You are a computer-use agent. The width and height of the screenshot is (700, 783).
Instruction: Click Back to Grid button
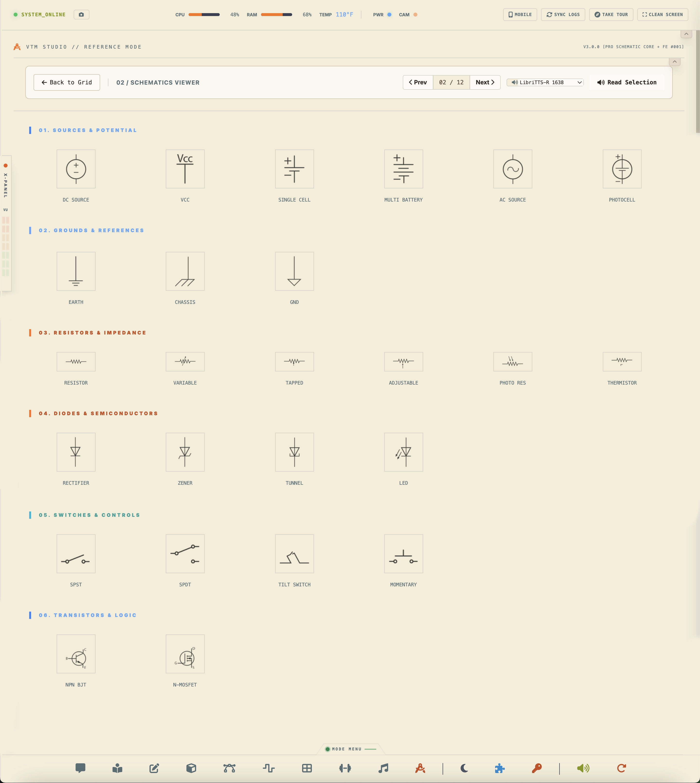click(x=67, y=82)
